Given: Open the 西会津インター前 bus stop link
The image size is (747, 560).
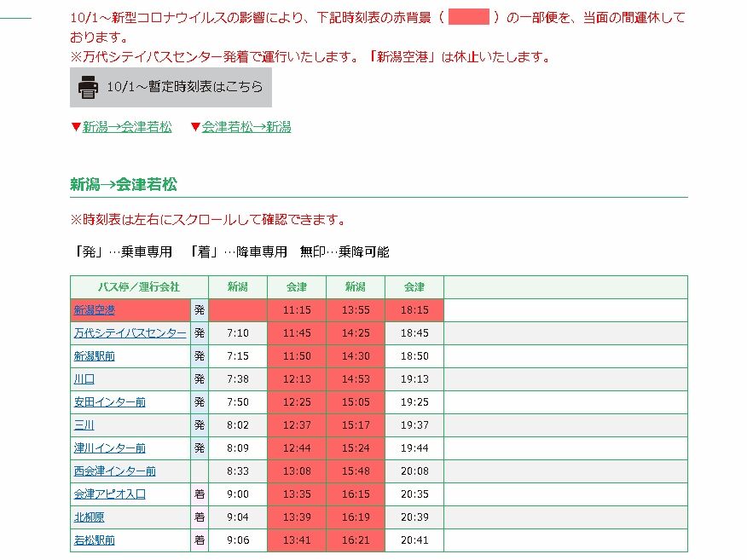Looking at the screenshot, I should pyautogui.click(x=115, y=471).
